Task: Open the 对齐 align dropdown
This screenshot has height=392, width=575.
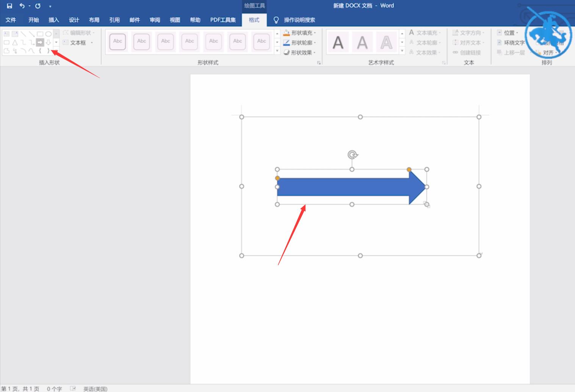Action: (x=547, y=53)
